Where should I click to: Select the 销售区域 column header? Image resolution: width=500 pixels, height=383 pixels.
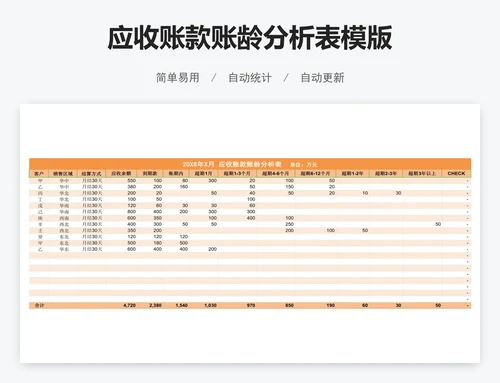(63, 173)
